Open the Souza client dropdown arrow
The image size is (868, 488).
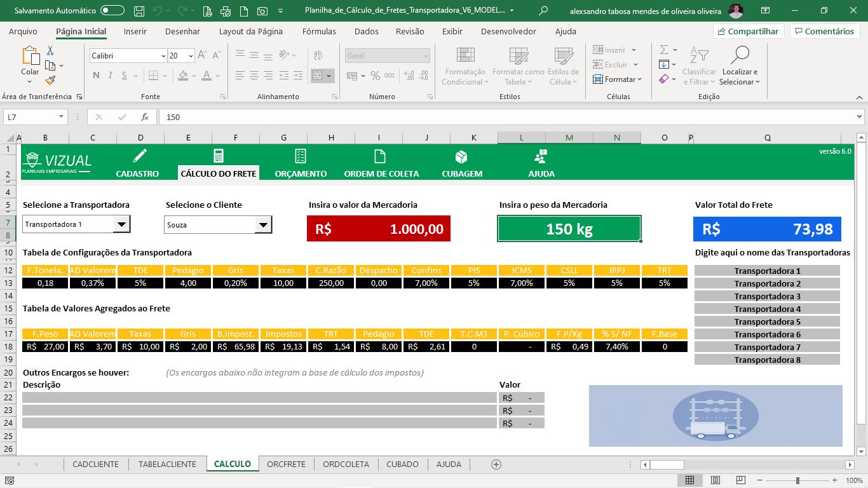pyautogui.click(x=263, y=225)
